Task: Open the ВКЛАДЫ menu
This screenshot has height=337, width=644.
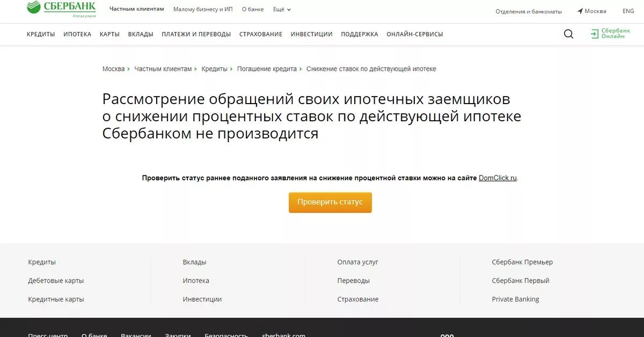Action: [x=141, y=34]
